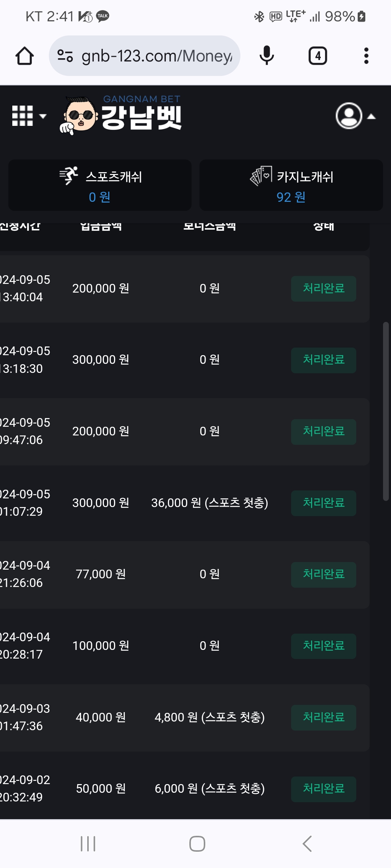Tap the Gangnam Bet logo
Screen dimensions: 391x868
[x=121, y=115]
